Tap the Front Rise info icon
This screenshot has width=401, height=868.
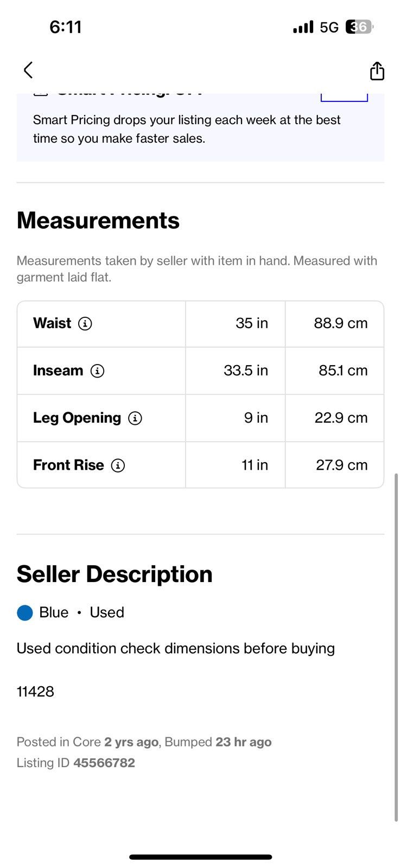point(118,465)
